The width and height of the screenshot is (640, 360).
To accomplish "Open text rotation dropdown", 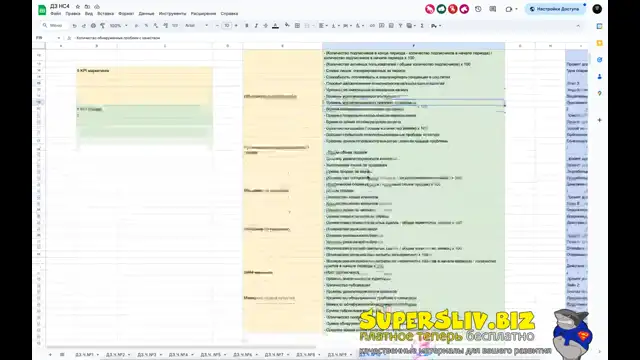I will (359, 26).
